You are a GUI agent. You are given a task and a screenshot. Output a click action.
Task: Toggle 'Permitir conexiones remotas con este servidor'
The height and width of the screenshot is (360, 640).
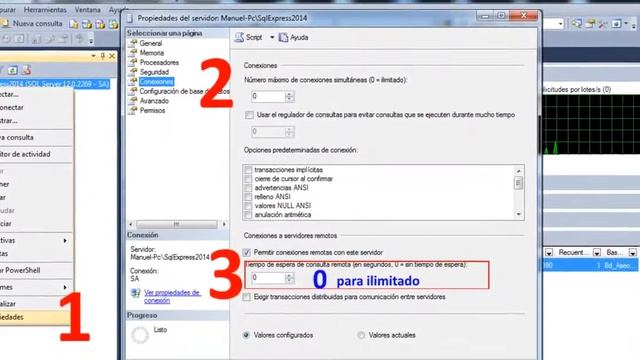(x=246, y=253)
